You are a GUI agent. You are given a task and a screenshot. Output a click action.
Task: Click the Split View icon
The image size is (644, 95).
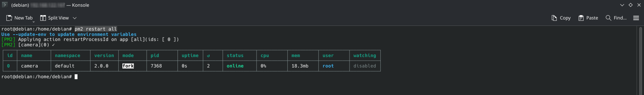pos(43,18)
